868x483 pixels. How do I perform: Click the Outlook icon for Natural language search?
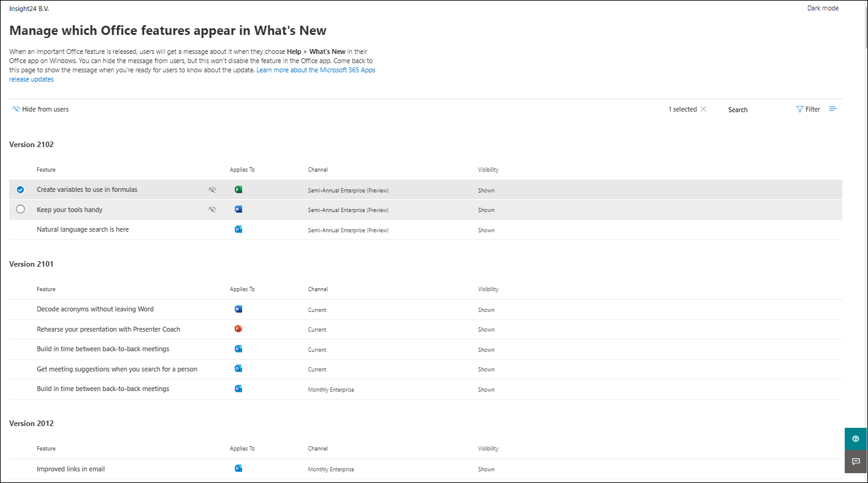pos(238,229)
